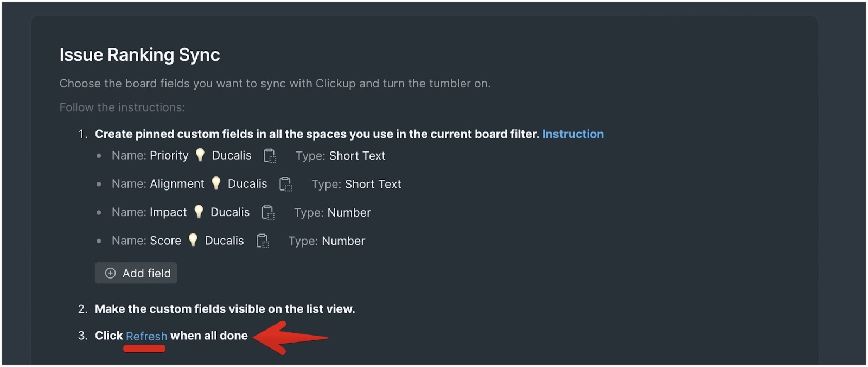The height and width of the screenshot is (367, 868).
Task: Click the Add field button
Action: coord(136,273)
